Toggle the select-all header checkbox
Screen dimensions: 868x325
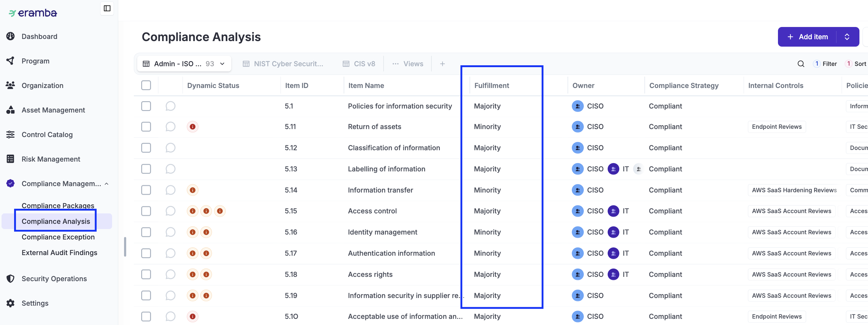click(146, 85)
